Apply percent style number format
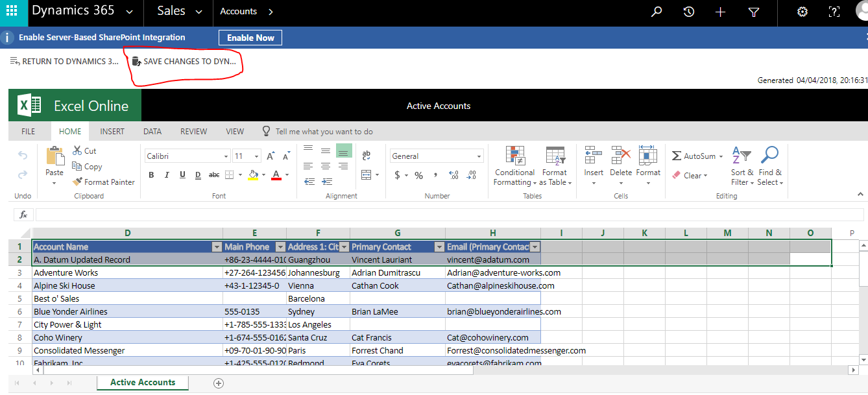The width and height of the screenshot is (868, 395). tap(419, 175)
